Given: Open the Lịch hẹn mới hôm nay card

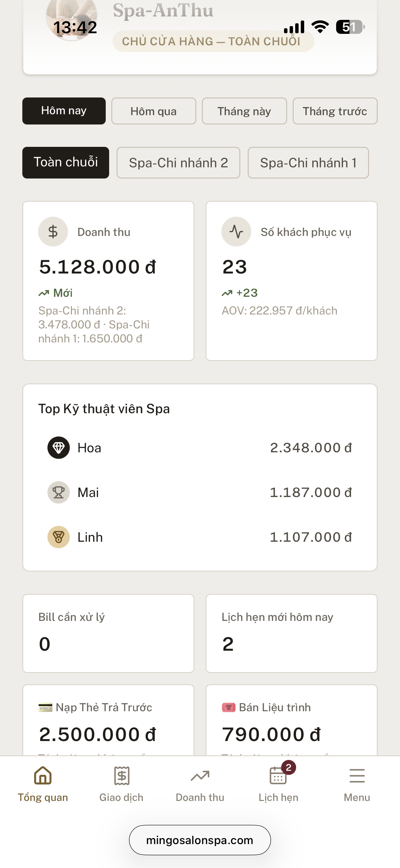Looking at the screenshot, I should coord(291,634).
